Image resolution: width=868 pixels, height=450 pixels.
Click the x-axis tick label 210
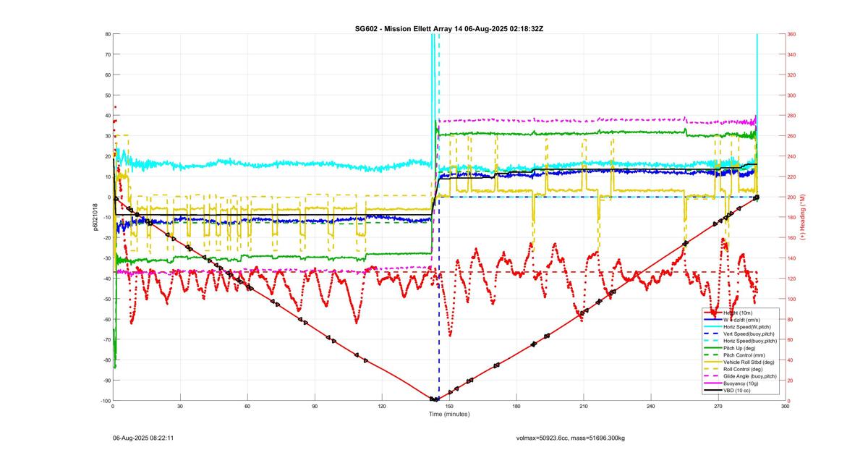coord(584,406)
